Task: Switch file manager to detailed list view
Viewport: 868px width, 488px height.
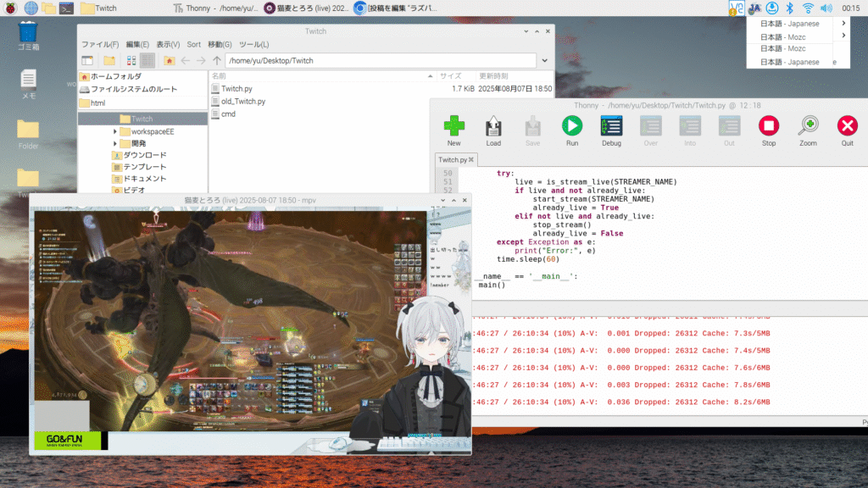Action: 147,60
